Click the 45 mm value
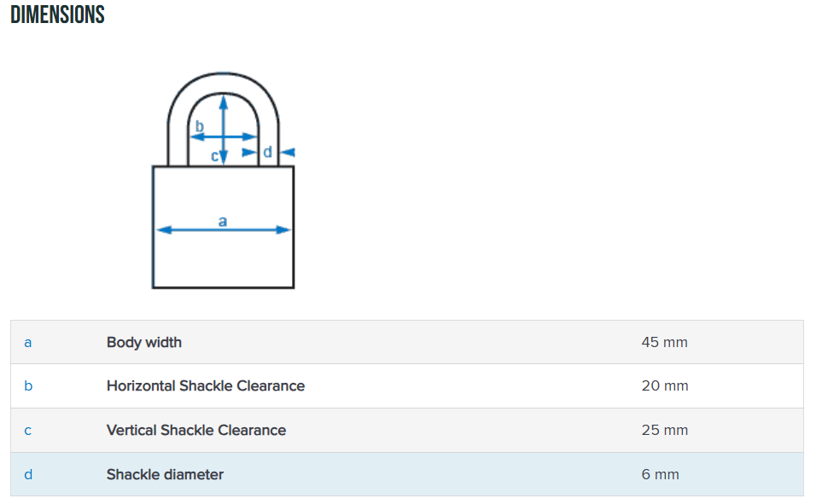 pyautogui.click(x=664, y=343)
